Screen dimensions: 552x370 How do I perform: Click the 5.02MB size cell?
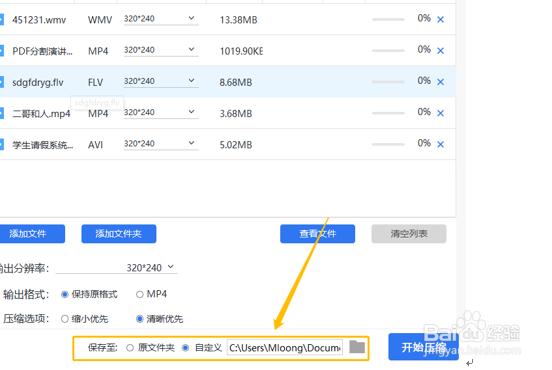[x=236, y=145]
